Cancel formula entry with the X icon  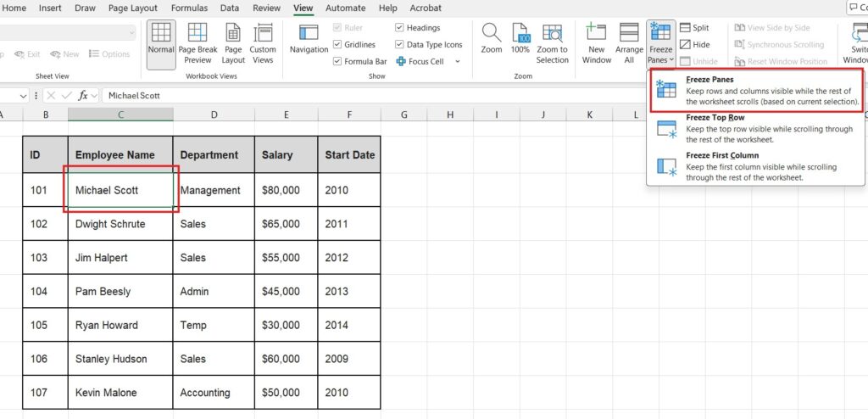(51, 96)
